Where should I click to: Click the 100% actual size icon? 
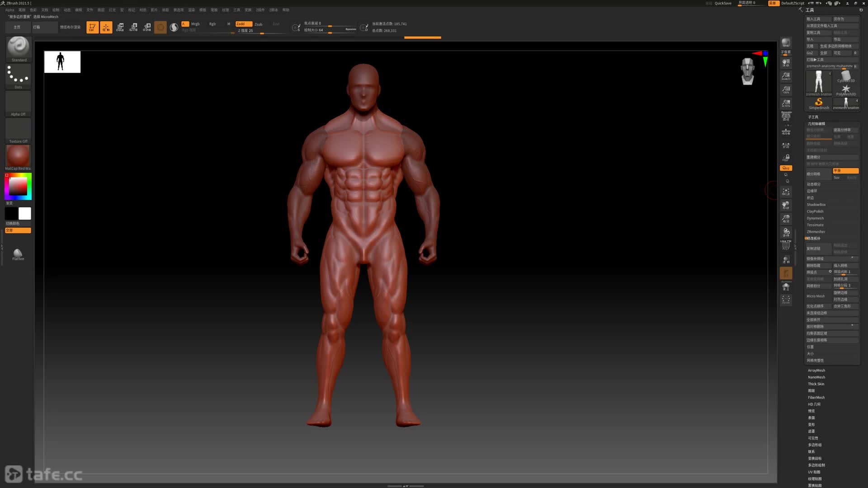pyautogui.click(x=786, y=89)
